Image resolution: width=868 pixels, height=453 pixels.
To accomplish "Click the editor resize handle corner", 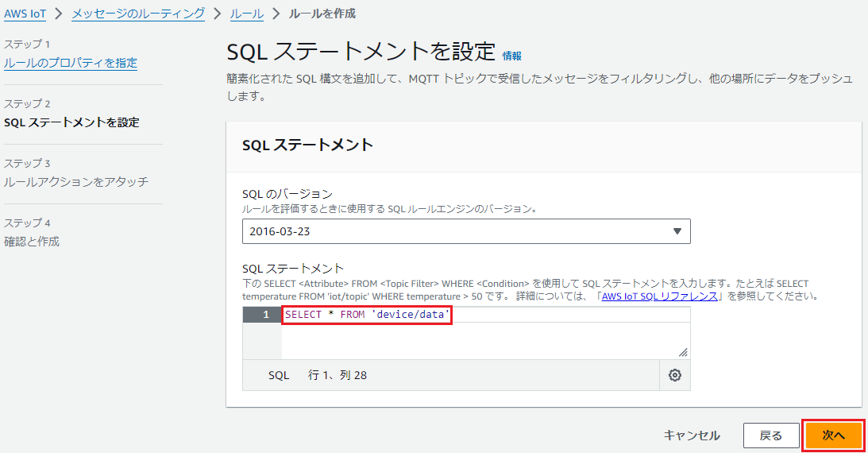I will 683,352.
